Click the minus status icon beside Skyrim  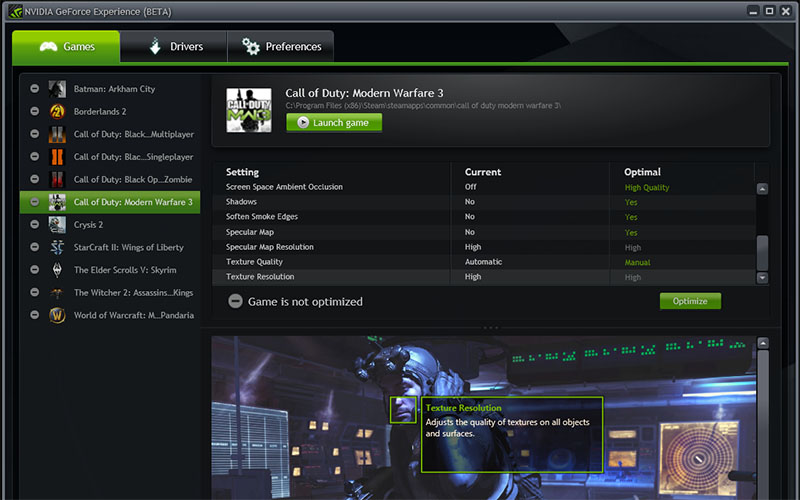pos(34,269)
